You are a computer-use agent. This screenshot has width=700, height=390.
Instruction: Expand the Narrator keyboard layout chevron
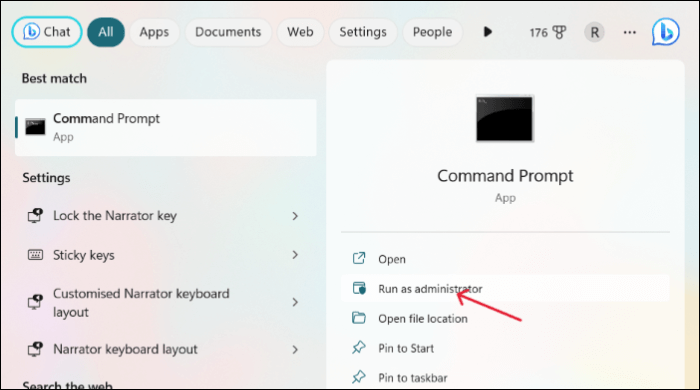(295, 349)
